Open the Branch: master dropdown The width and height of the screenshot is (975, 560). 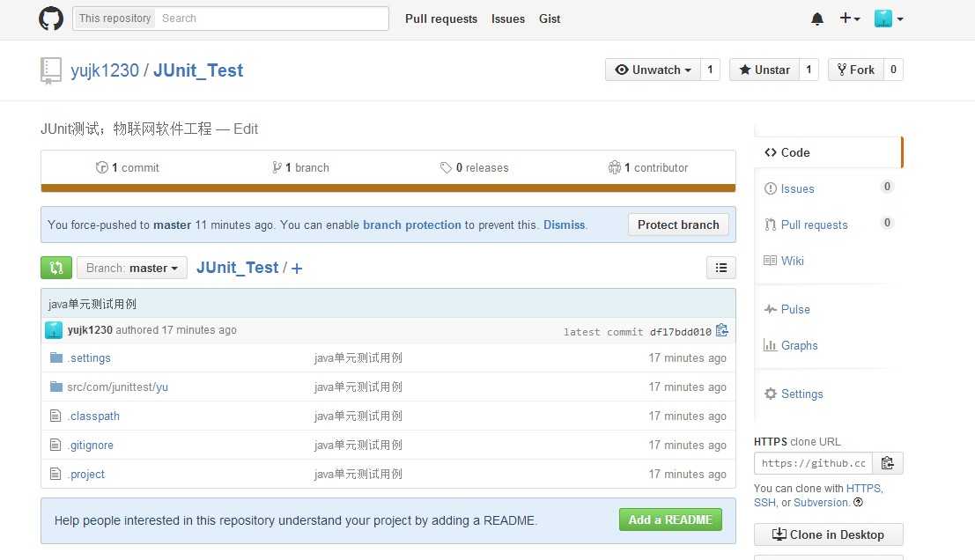(x=132, y=268)
